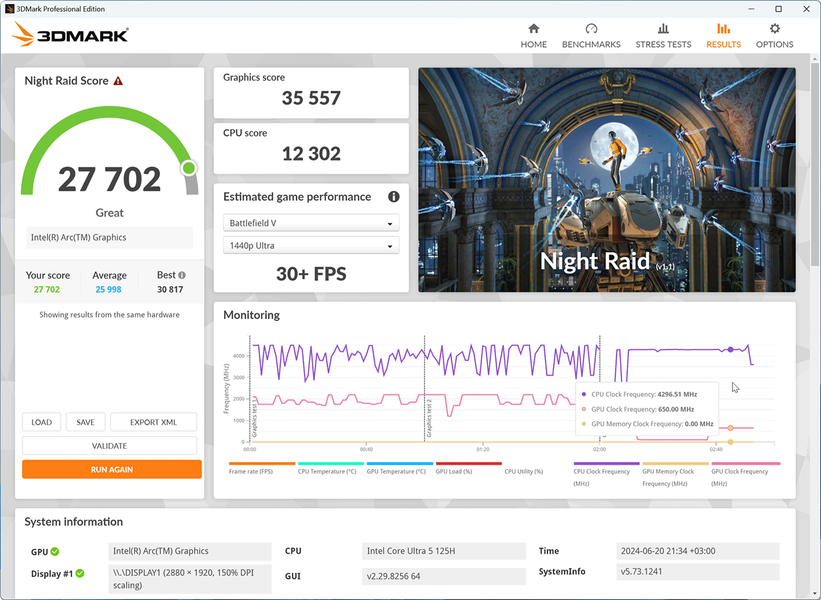Toggle GPU Temperature graph legend
The width and height of the screenshot is (821, 600).
tap(400, 468)
